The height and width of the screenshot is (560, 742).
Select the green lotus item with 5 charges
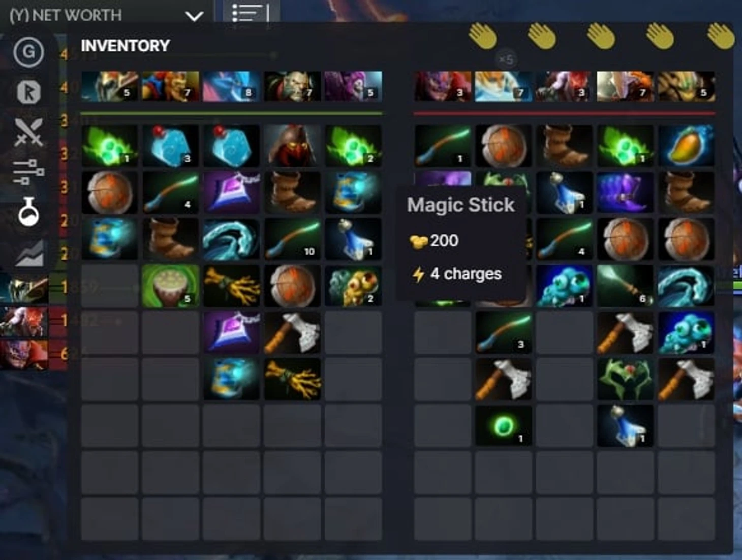pyautogui.click(x=170, y=286)
